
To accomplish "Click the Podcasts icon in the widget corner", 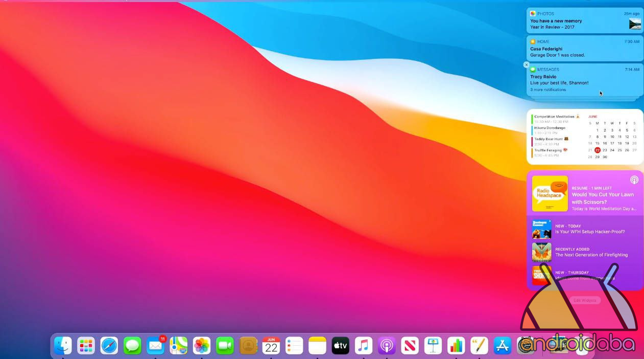I will (634, 179).
